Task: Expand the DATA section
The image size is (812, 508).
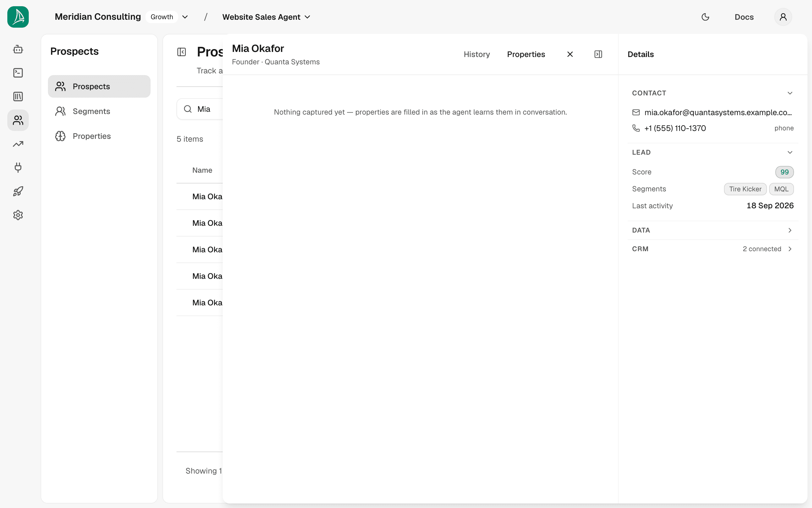Action: click(x=713, y=230)
